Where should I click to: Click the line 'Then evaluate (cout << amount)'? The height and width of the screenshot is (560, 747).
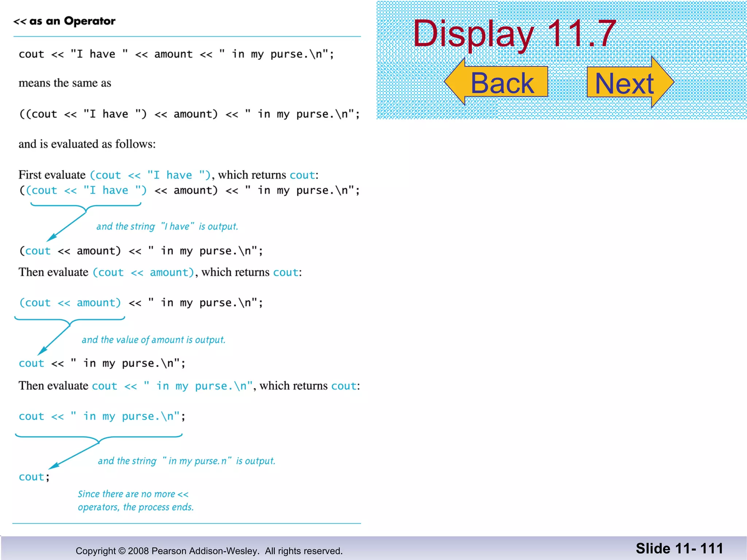[160, 272]
